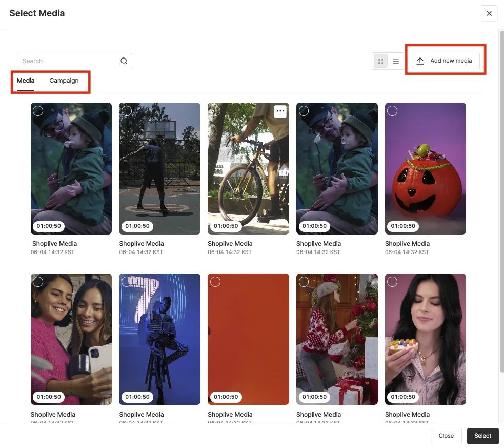Select the woman with donut video checkbox

(392, 282)
